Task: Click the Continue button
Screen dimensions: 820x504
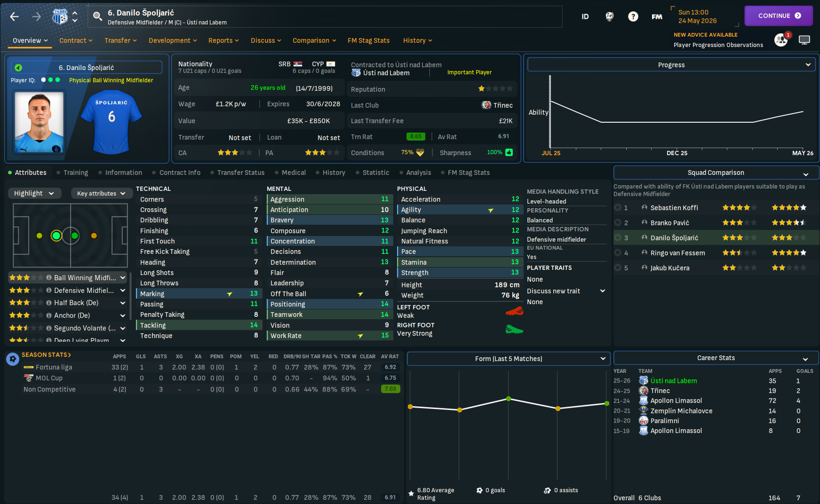Action: pos(779,16)
